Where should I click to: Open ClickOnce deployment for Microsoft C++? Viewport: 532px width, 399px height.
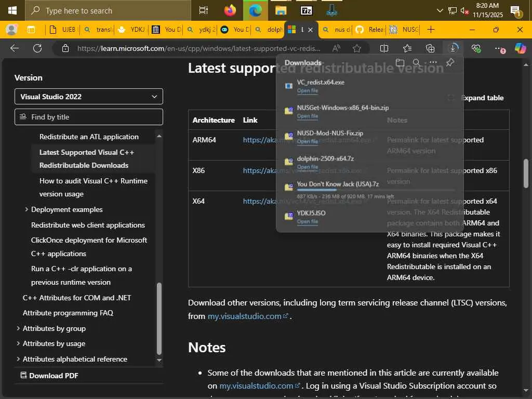click(x=89, y=247)
